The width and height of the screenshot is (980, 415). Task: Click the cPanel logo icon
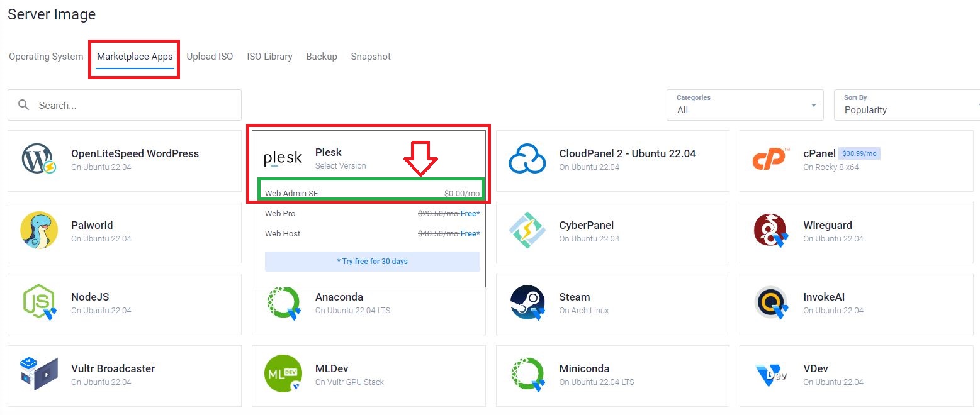(770, 159)
